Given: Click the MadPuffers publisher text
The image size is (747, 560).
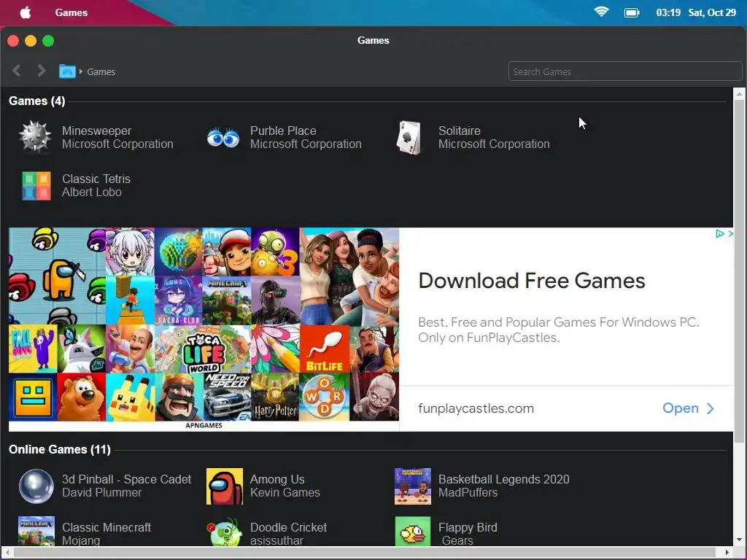Looking at the screenshot, I should (468, 492).
